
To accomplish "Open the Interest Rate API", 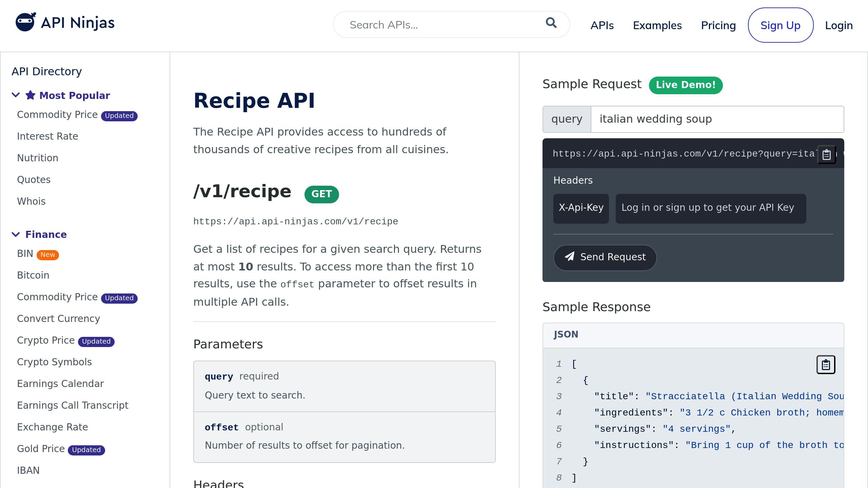I will (x=47, y=136).
